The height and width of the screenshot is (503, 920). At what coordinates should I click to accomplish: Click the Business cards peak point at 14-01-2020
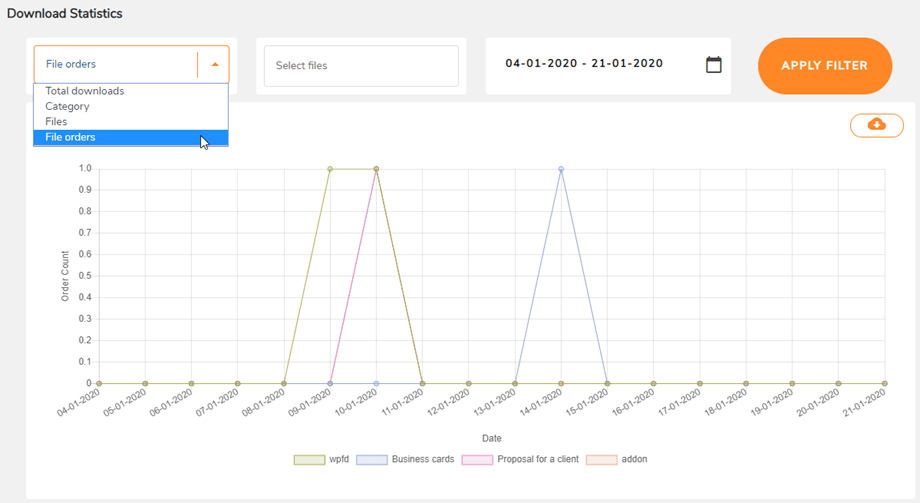pos(561,169)
